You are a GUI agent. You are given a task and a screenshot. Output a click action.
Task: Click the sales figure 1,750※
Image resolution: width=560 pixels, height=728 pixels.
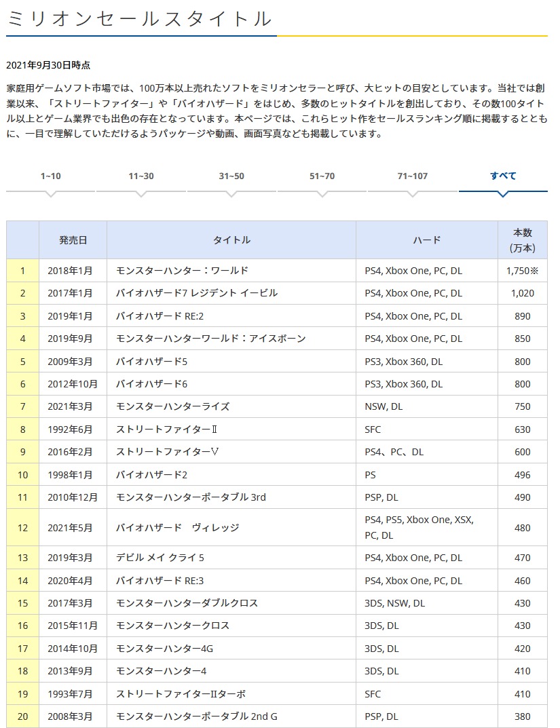pos(523,271)
